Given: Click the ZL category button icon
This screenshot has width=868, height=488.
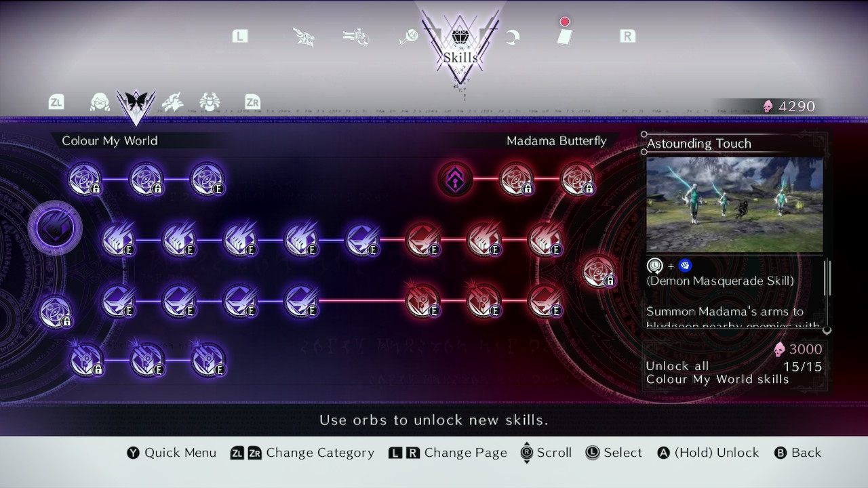Looking at the screenshot, I should coord(56,102).
